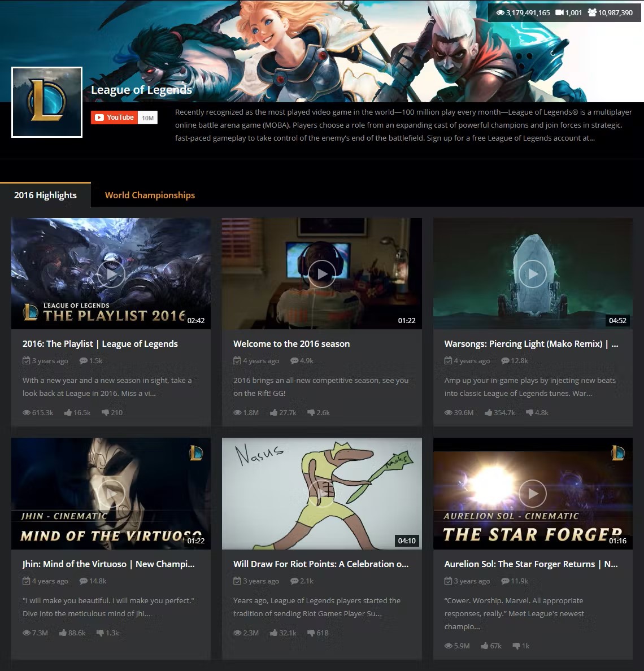Click the comments icon beside 14.8k
The image size is (644, 671).
(x=84, y=581)
